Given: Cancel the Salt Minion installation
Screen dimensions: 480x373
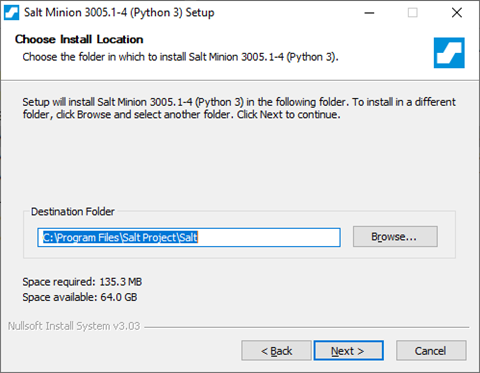Looking at the screenshot, I should pos(431,351).
